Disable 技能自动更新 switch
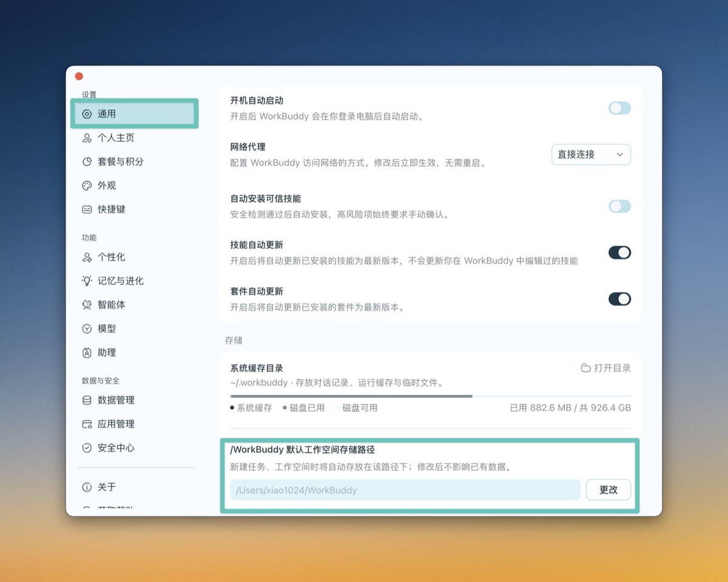The width and height of the screenshot is (728, 582). coord(619,252)
